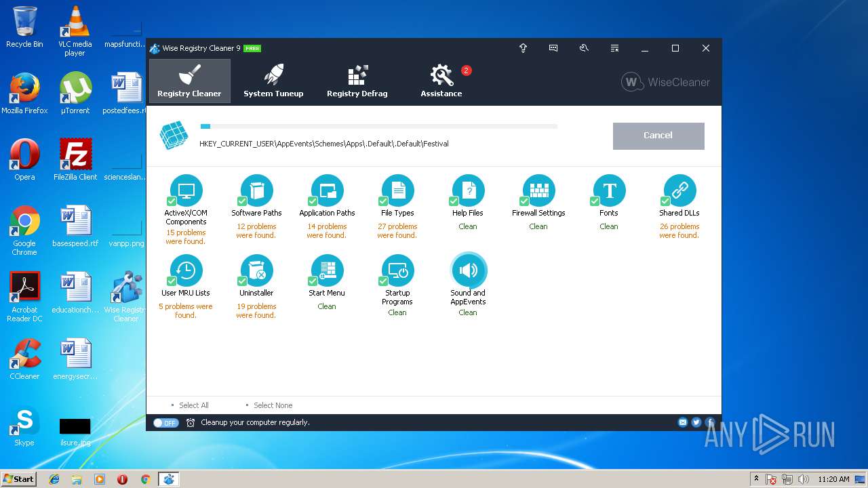Viewport: 868px width, 488px height.
Task: Toggle the scheduled cleanup OFF switch
Action: coord(165,422)
